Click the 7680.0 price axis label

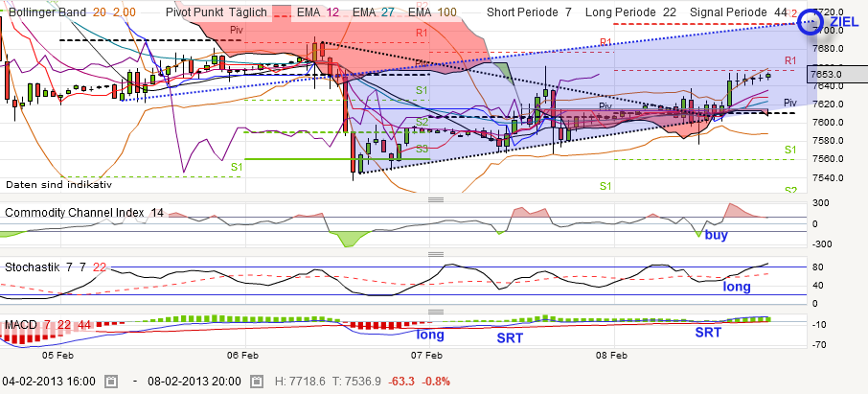tap(826, 49)
